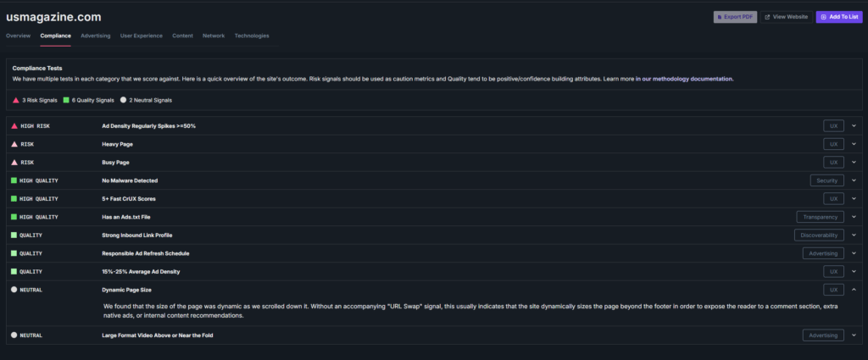This screenshot has height=360, width=868.
Task: Click the green square next to No Malware Detected
Action: [14, 180]
